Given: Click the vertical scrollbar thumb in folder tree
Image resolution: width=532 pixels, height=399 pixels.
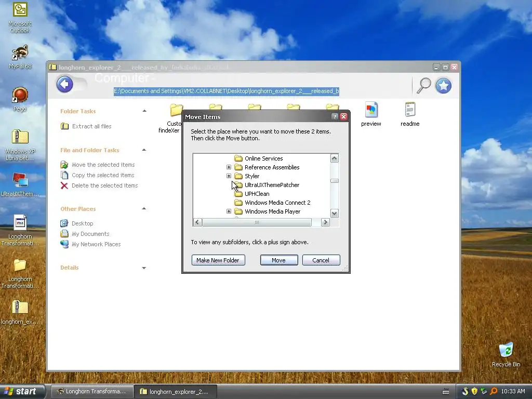Looking at the screenshot, I should point(334,181).
